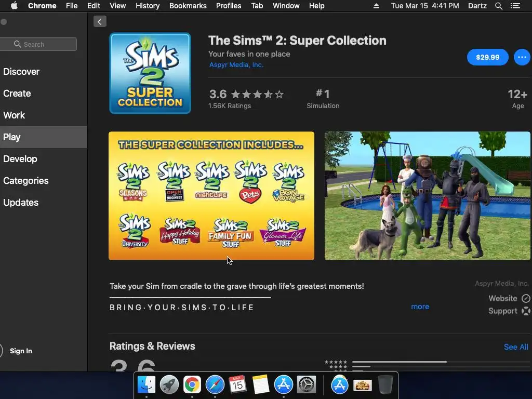This screenshot has height=399, width=532.
Task: Click the compass icon beside Website
Action: pos(526,299)
